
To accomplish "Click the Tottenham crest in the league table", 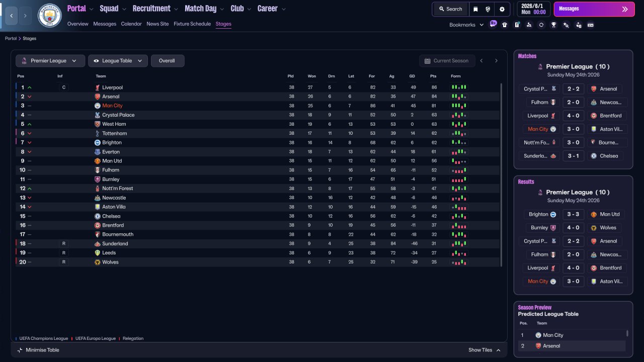I will pos(98,133).
